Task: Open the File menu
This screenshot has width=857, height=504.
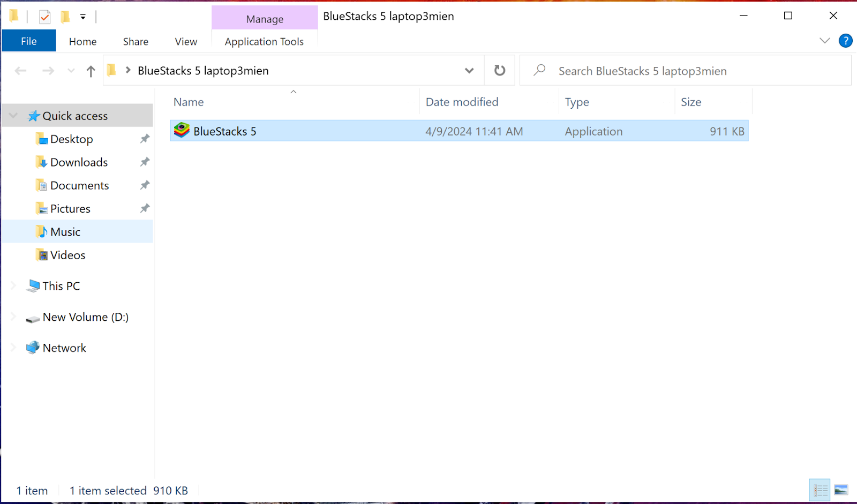Action: click(29, 41)
